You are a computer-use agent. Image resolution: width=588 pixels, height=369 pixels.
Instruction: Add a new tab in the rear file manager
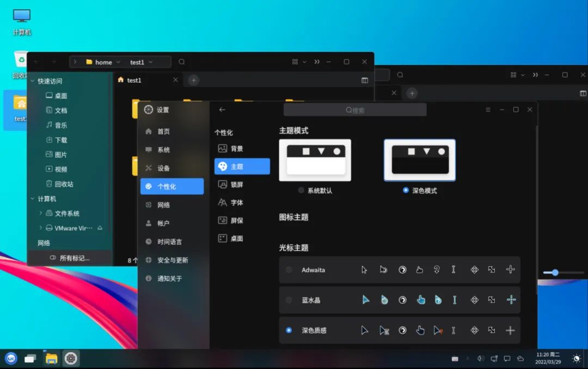pyautogui.click(x=412, y=93)
